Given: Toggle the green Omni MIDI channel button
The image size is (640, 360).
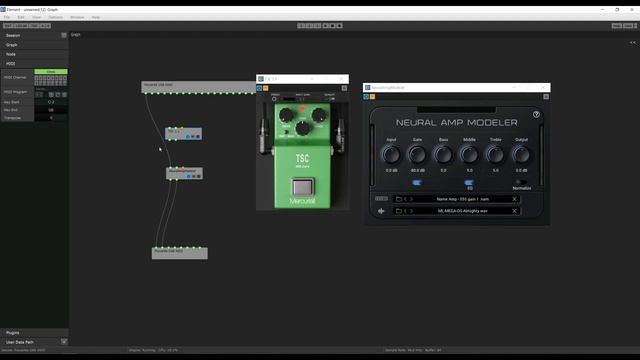Looking at the screenshot, I should coord(51,71).
